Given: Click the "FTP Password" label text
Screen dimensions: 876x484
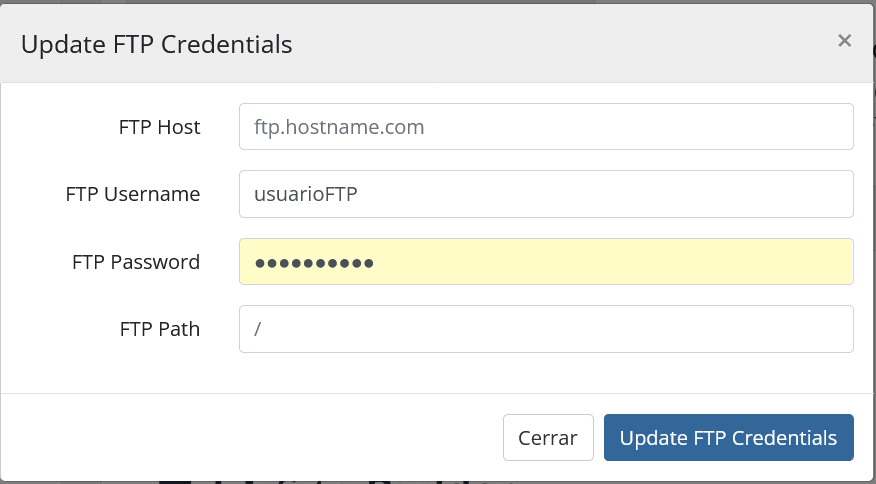Looking at the screenshot, I should [136, 262].
